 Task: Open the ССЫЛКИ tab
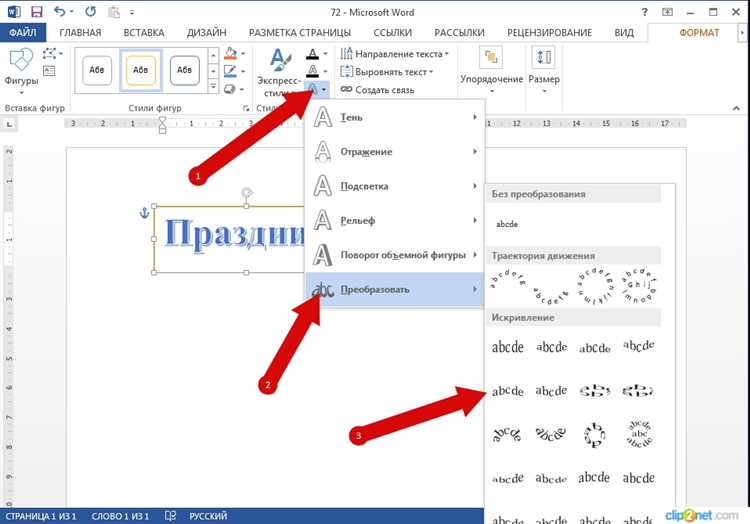pos(393,33)
